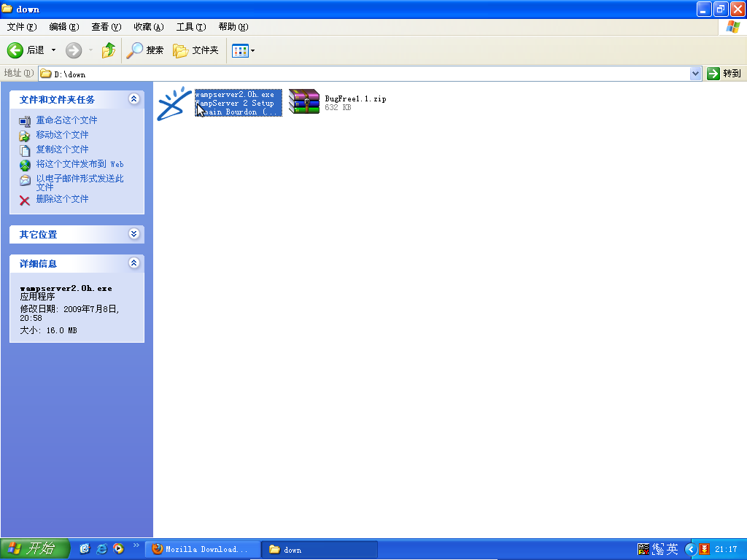Select the BugFree1.1.zip WinRAR archive icon
The height and width of the screenshot is (560, 747).
click(304, 102)
